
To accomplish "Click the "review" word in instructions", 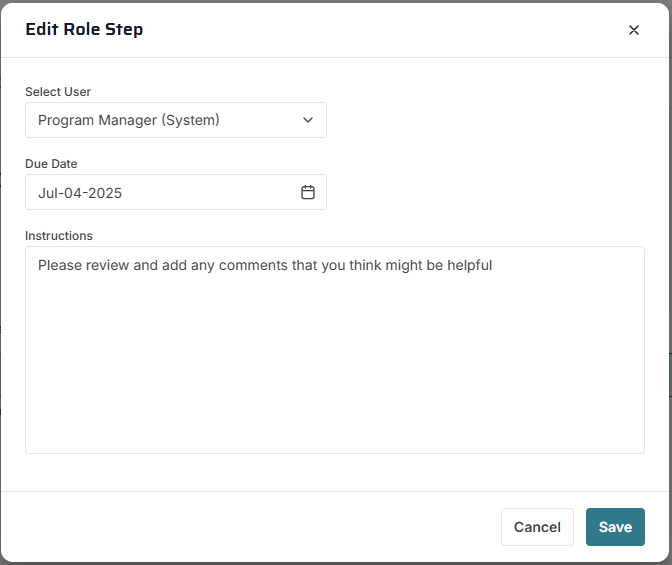I will (x=112, y=266).
